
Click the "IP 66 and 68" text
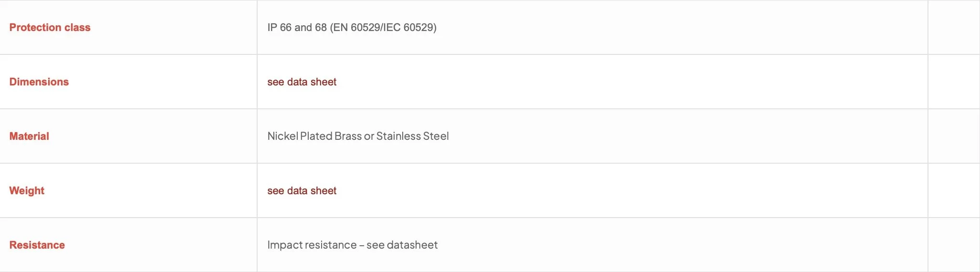tap(297, 28)
